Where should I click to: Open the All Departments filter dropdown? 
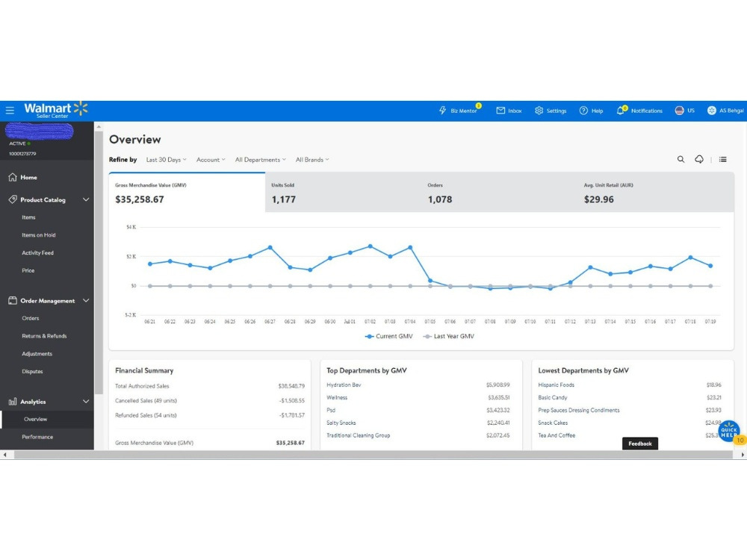click(x=261, y=160)
